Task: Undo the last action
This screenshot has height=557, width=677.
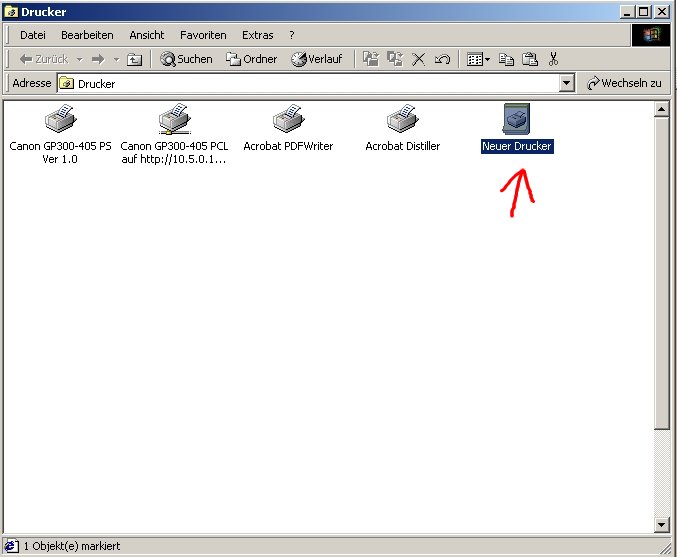Action: (442, 59)
